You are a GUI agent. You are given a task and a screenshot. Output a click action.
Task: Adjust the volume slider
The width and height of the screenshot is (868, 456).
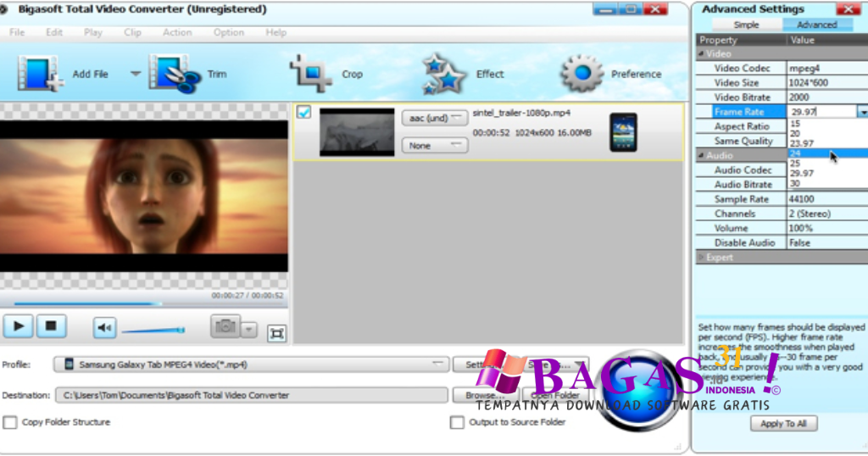[x=153, y=331]
